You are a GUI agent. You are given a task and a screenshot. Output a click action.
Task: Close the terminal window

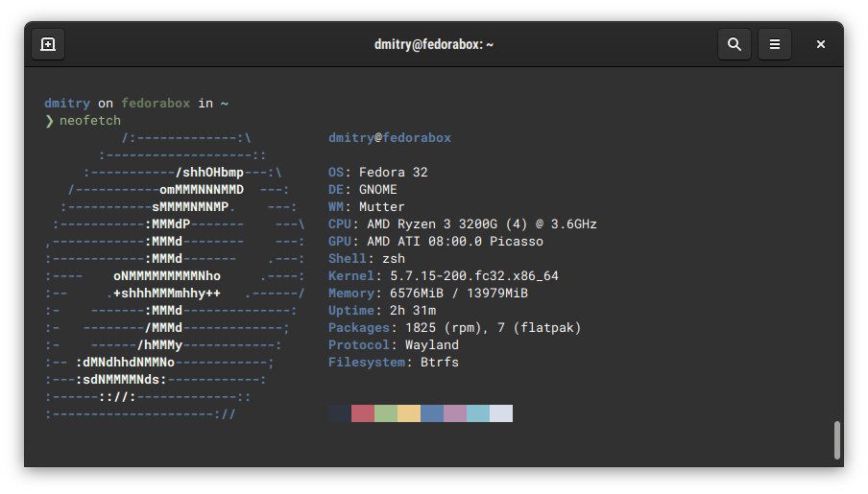click(820, 44)
